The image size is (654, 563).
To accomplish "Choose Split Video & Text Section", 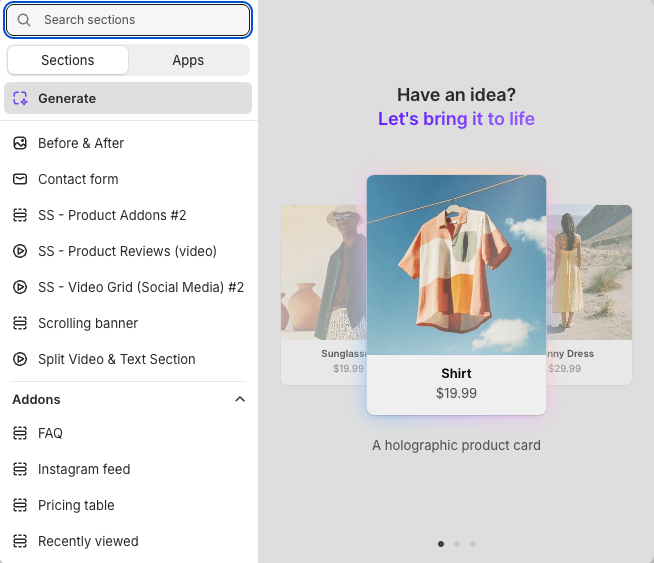I will (128, 359).
